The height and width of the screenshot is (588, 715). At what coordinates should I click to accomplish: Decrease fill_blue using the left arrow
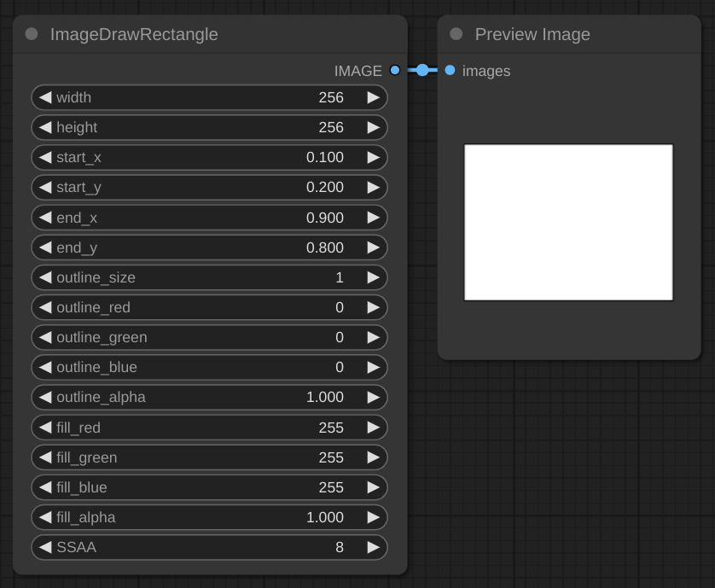[45, 487]
